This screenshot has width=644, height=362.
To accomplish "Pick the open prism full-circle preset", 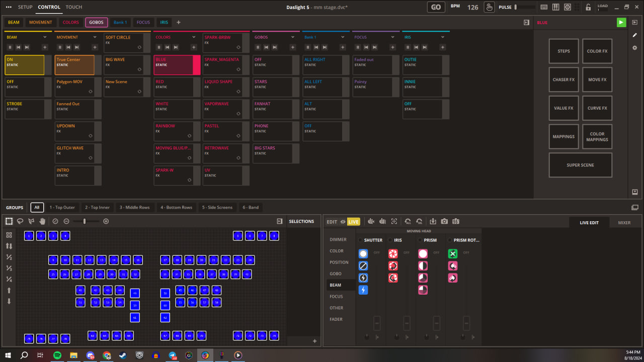I will [x=423, y=254].
